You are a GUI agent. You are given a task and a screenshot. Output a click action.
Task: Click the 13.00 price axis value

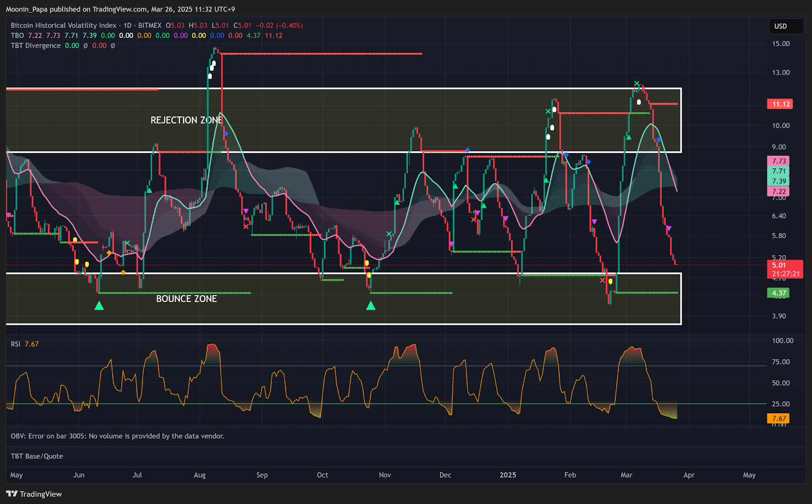781,73
